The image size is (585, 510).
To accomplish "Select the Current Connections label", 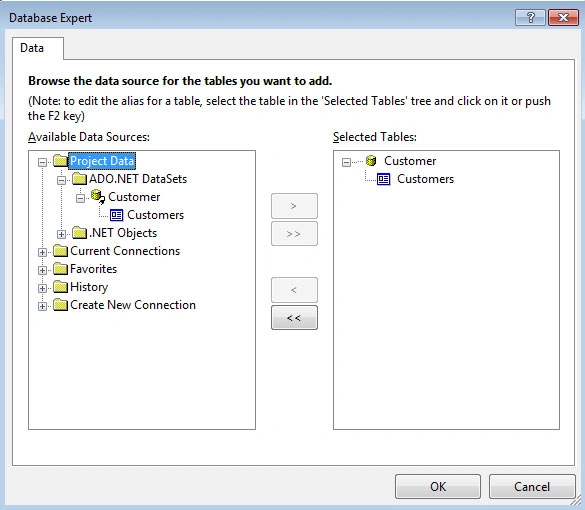I will pos(125,251).
